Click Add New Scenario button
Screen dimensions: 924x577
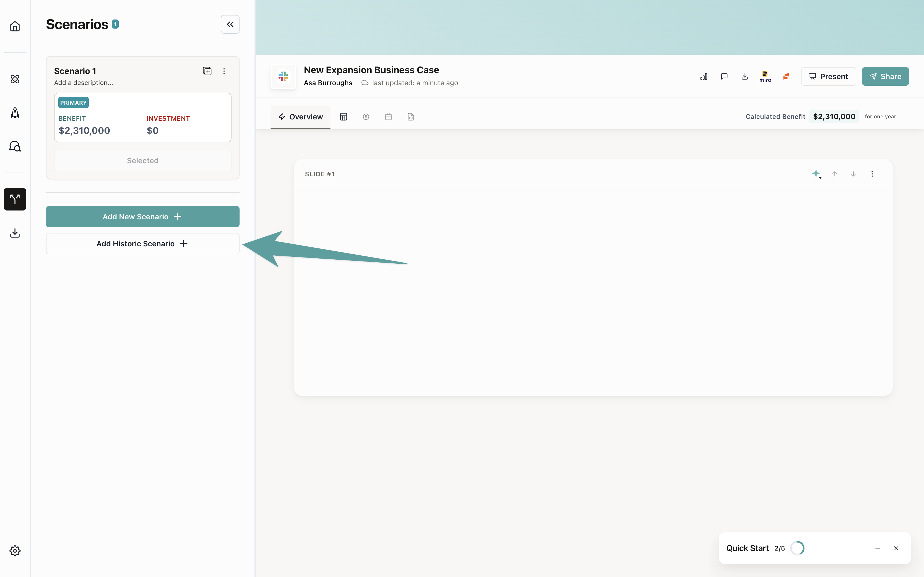(x=143, y=217)
